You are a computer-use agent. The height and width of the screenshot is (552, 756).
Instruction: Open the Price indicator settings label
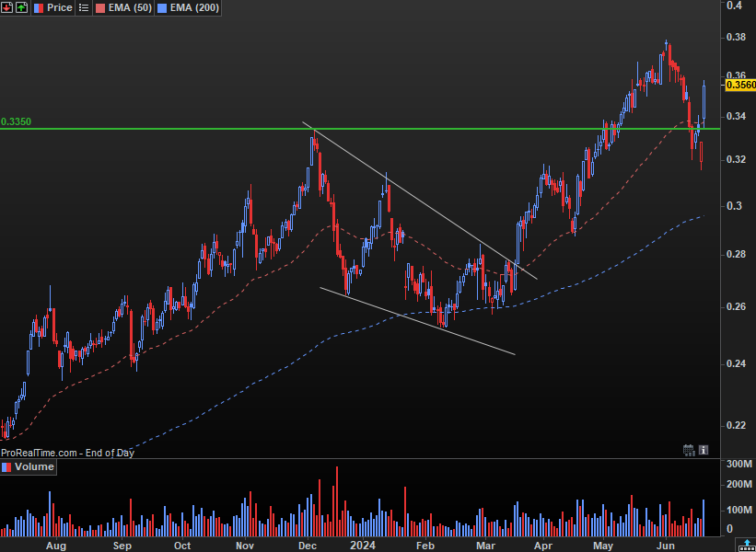(x=60, y=7)
